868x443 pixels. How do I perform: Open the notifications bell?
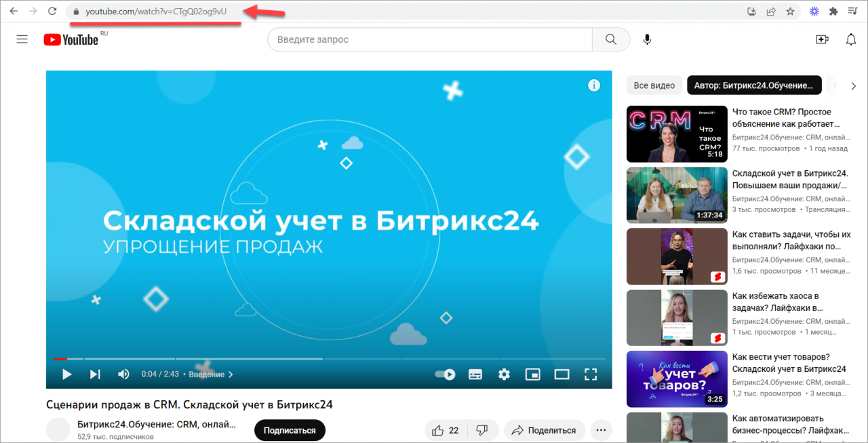click(851, 39)
